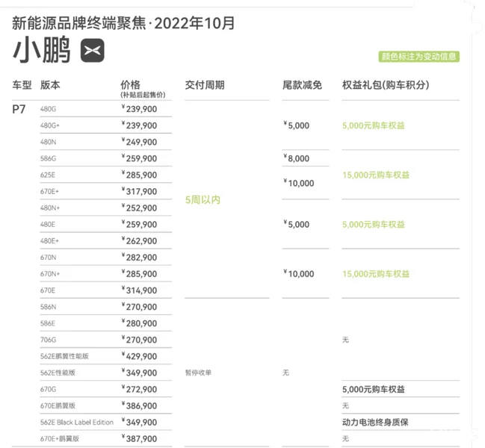Click the ¥10,000 discount beside 625E and 670E+
The height and width of the screenshot is (448, 485).
coord(299,183)
